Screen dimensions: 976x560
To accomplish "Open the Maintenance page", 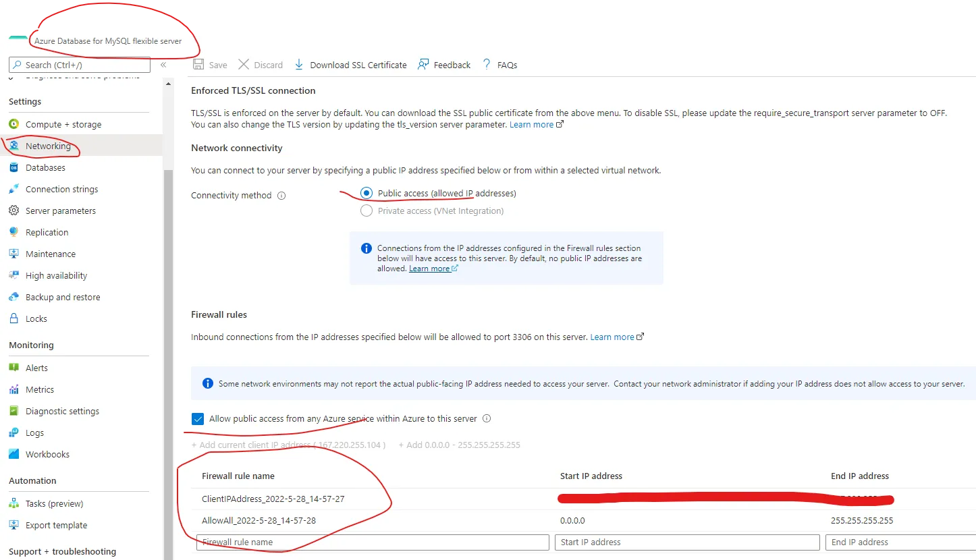I will (x=51, y=254).
